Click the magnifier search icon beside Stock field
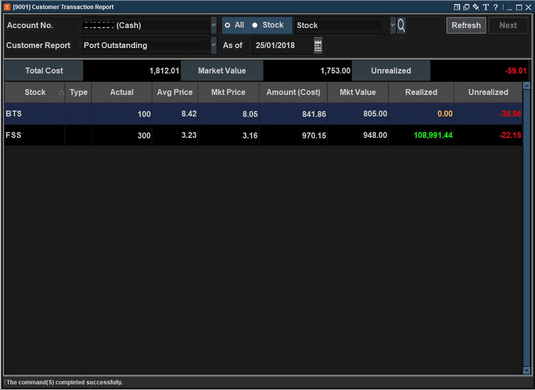535x390 pixels. pyautogui.click(x=401, y=25)
